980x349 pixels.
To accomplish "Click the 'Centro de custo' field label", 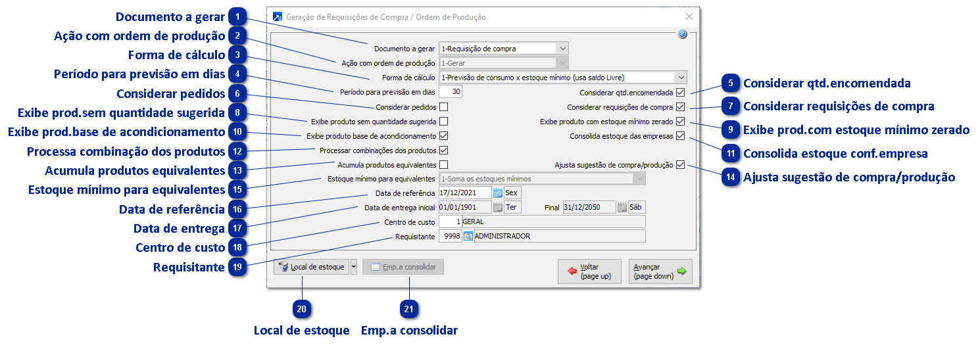I will point(410,222).
